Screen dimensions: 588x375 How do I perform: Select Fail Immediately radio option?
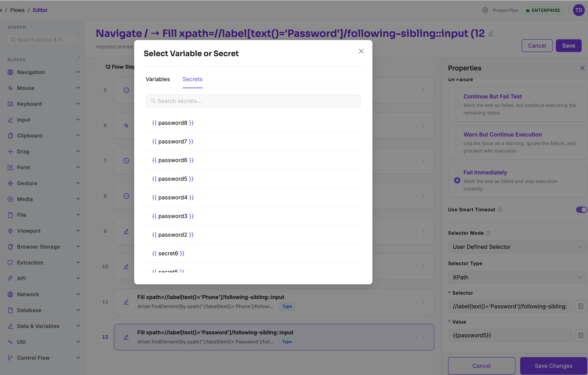pyautogui.click(x=457, y=180)
